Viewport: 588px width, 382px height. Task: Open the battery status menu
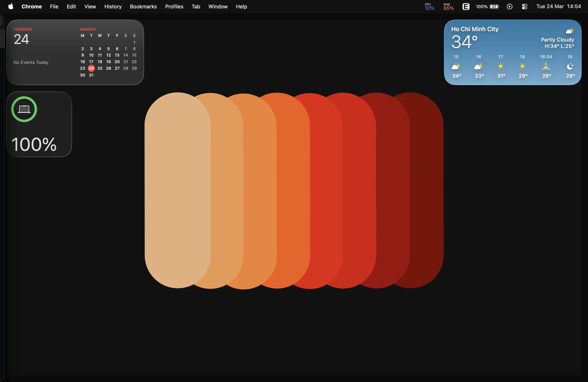pos(488,6)
